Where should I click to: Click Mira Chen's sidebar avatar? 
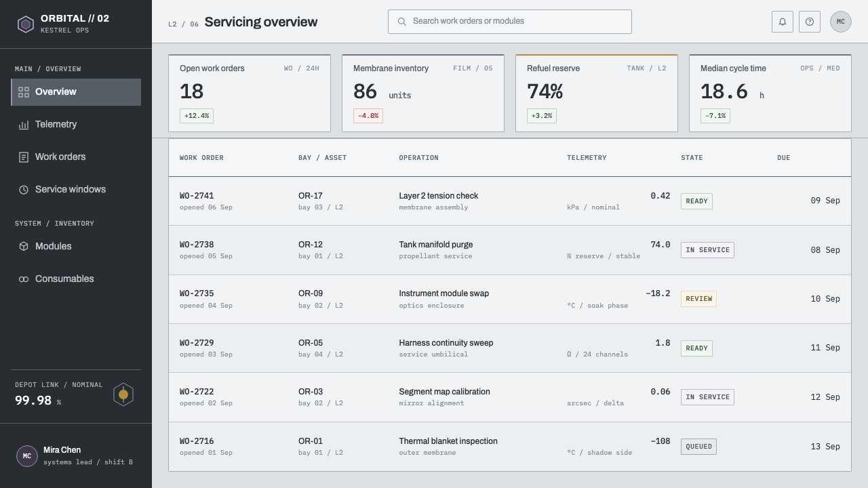tap(27, 456)
